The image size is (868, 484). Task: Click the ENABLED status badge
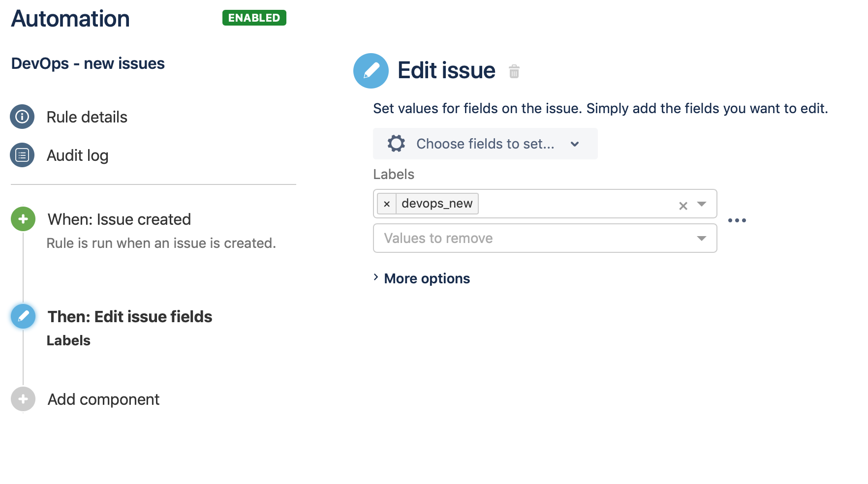(254, 18)
